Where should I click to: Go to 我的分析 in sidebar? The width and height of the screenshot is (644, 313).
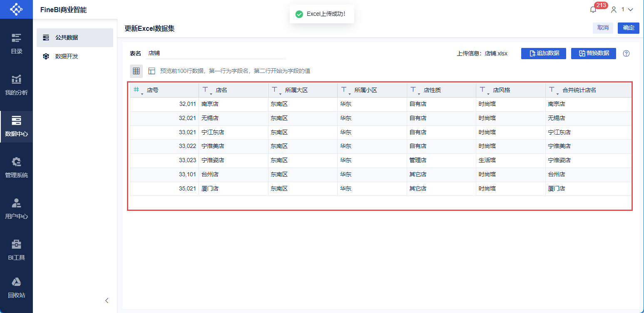tap(16, 85)
